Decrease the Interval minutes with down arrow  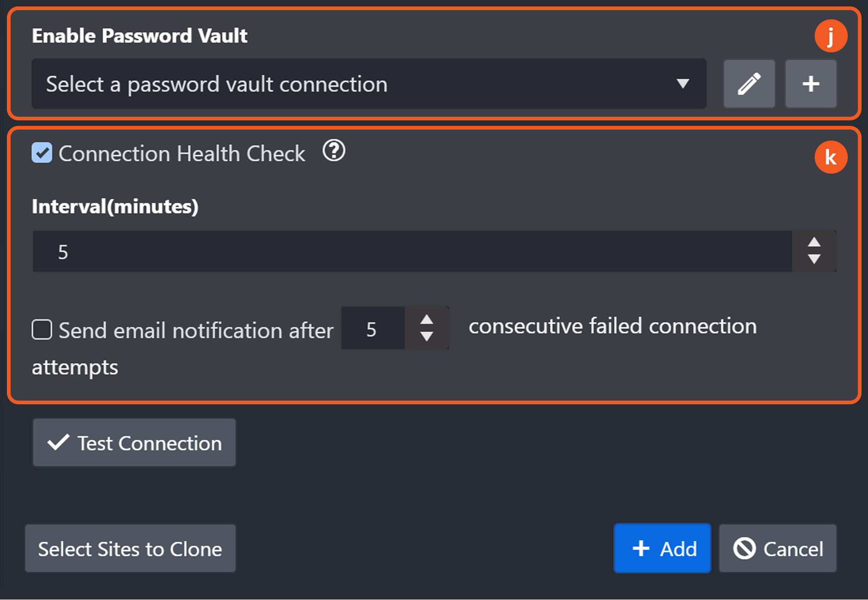pos(814,260)
